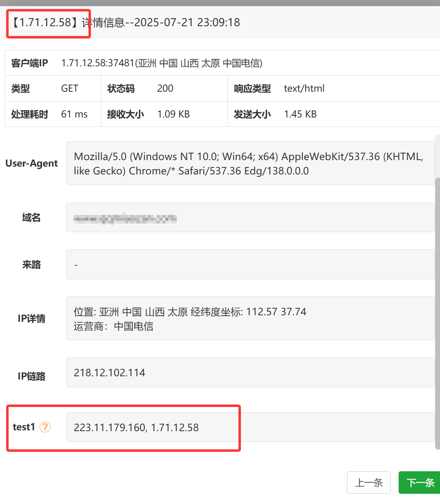Click the test1 field with 223.11.179.160

(250, 427)
